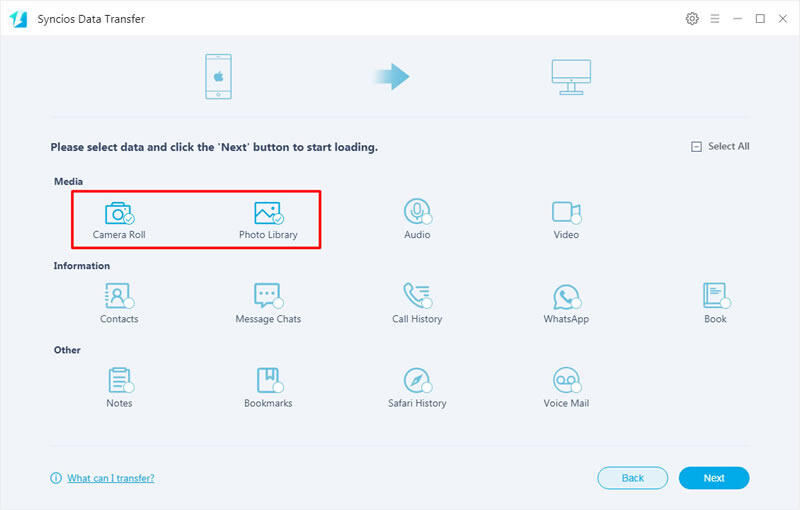
Task: Go back with the Back button
Action: point(632,478)
